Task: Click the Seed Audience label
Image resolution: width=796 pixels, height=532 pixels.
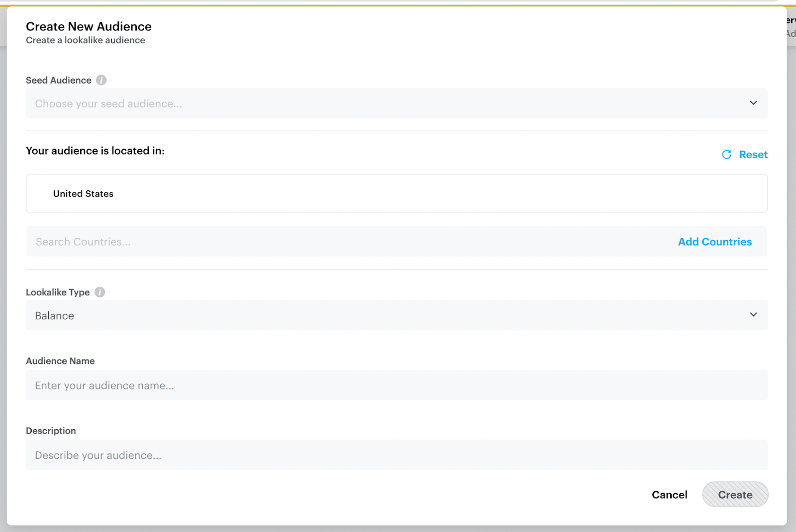Action: coord(59,80)
